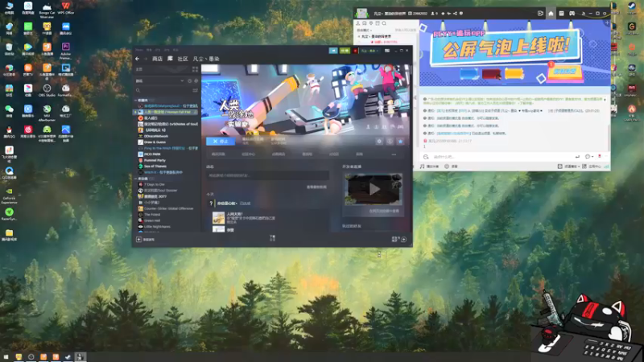Click the Steam back arrow
Image resolution: width=644 pixels, height=362 pixels.
[x=137, y=59]
